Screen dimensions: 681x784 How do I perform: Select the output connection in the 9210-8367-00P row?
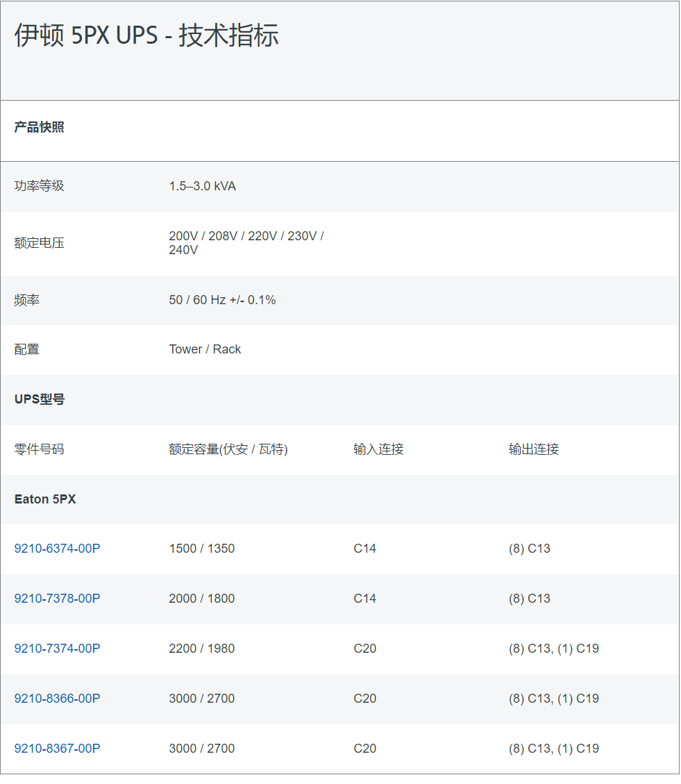554,749
